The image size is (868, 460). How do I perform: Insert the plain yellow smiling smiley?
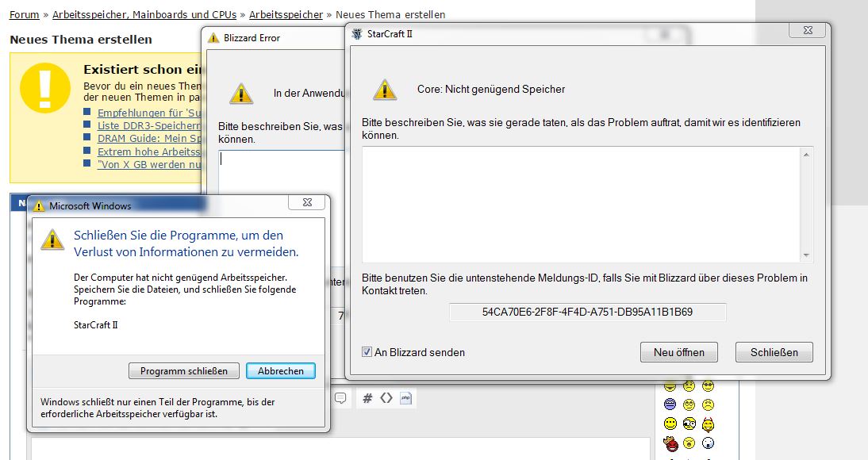click(x=670, y=424)
